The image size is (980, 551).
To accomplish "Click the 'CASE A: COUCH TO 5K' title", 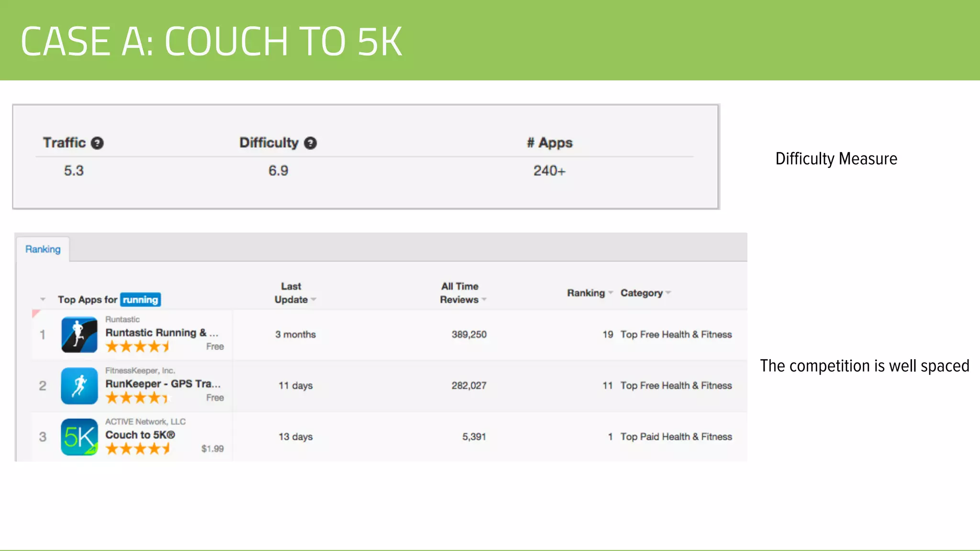I will click(212, 42).
